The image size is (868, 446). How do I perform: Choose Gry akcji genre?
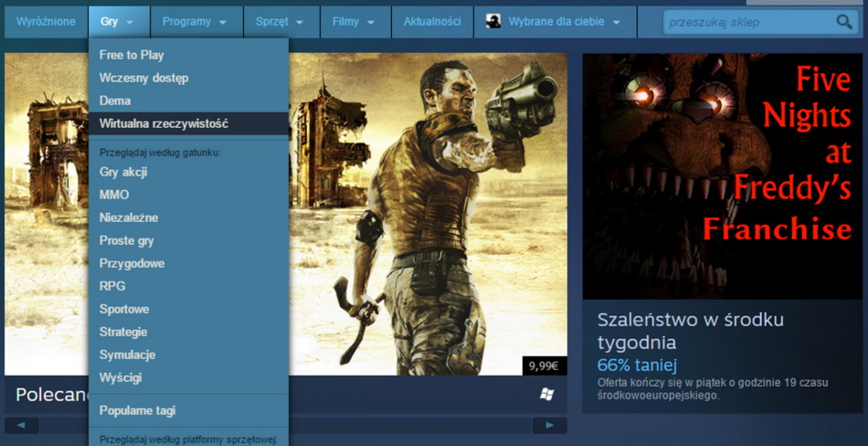tap(188, 172)
